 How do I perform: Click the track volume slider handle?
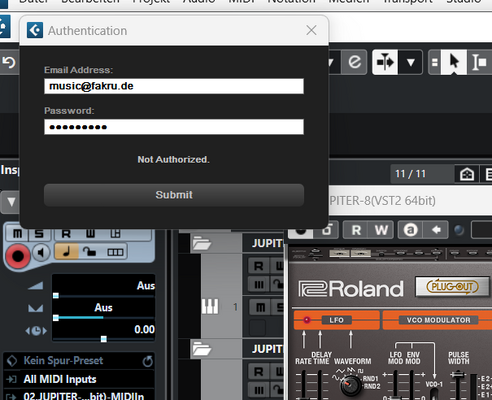[56, 296]
